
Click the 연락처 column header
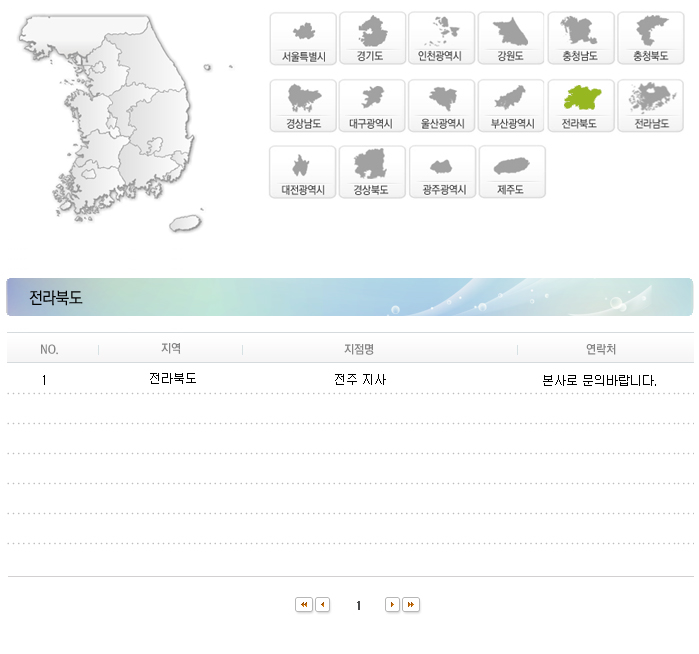click(x=601, y=349)
